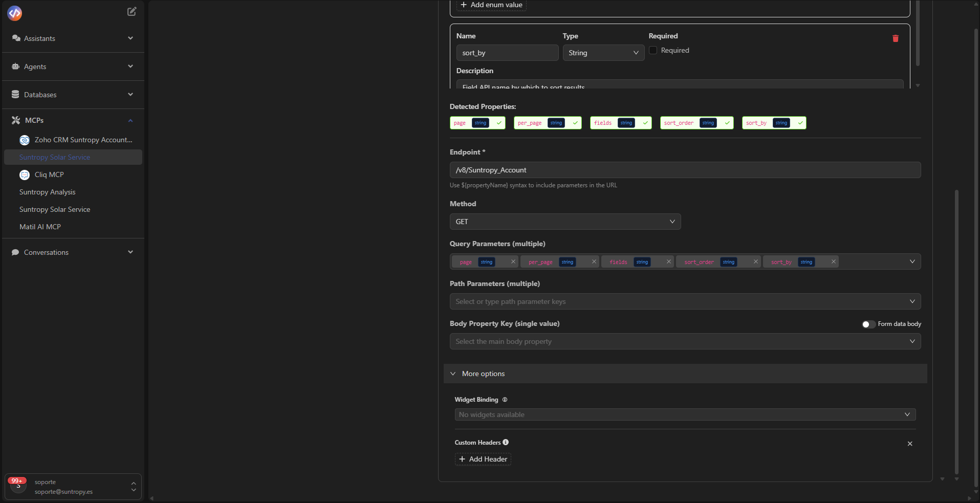
Task: Click the Agents robot icon
Action: (16, 67)
